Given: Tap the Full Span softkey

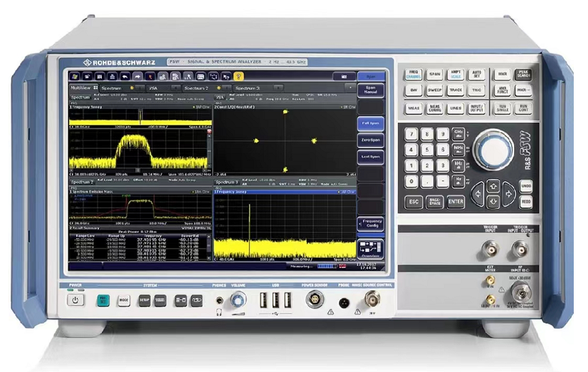Looking at the screenshot, I should click(369, 123).
